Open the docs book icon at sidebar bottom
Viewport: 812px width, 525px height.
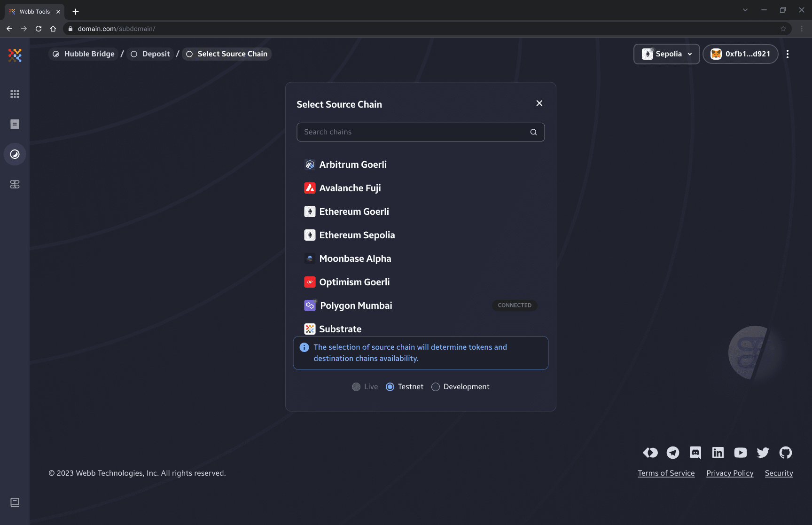(x=15, y=502)
